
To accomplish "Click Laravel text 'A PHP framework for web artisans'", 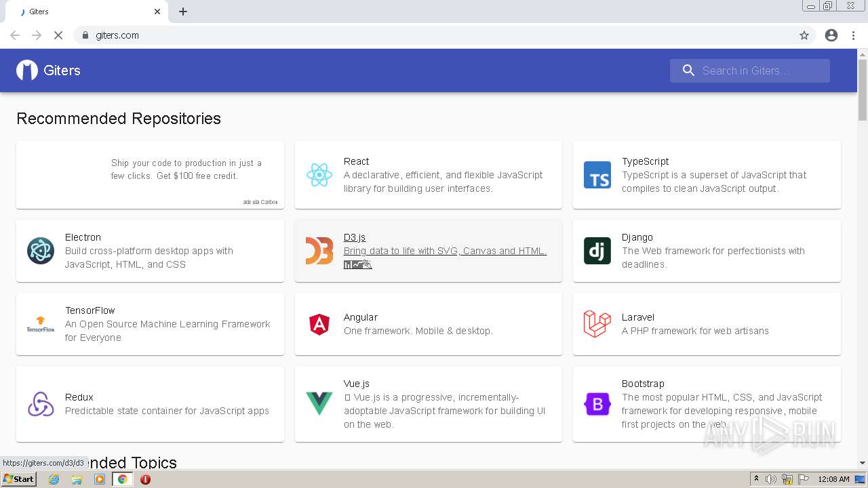I will [695, 331].
